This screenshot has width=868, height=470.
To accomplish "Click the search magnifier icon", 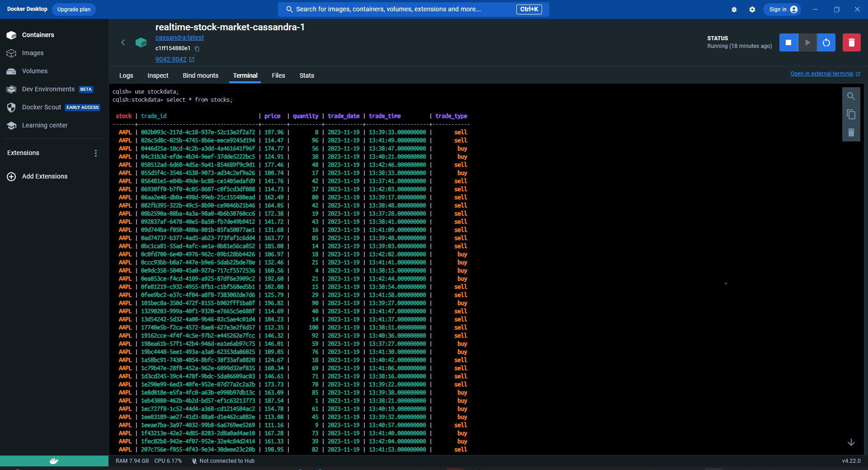I will [x=289, y=9].
